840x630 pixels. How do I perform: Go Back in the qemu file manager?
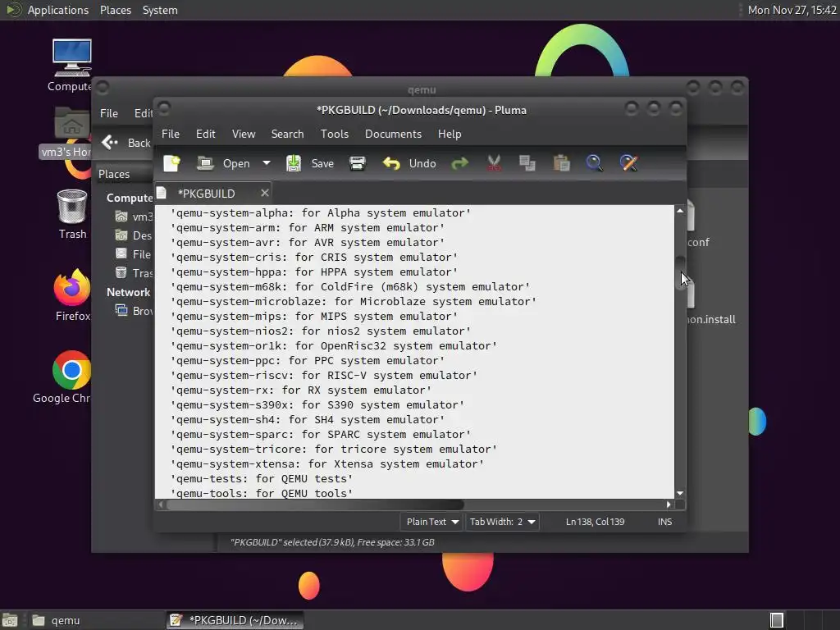click(126, 143)
